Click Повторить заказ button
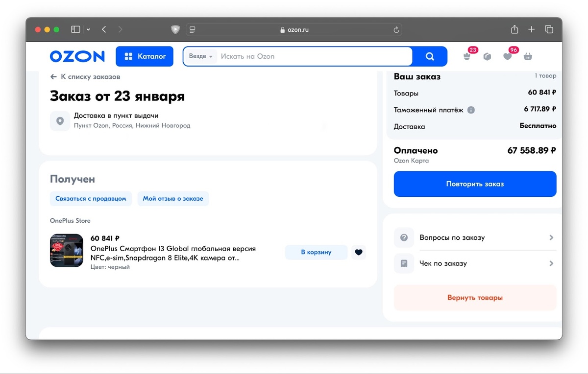This screenshot has height=374, width=588. 475,184
